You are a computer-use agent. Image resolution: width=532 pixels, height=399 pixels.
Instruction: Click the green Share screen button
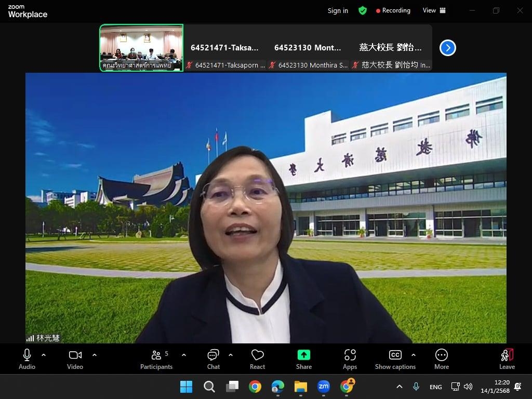[303, 359]
